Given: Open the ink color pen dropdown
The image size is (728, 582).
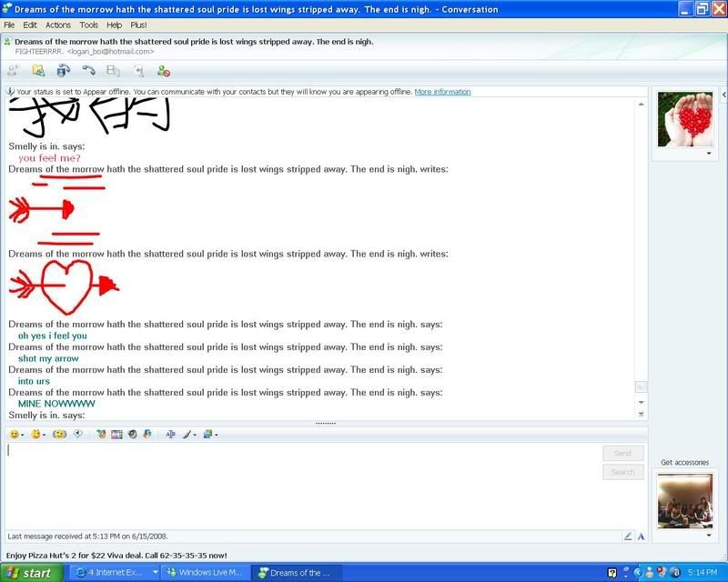Looking at the screenshot, I should [189, 435].
